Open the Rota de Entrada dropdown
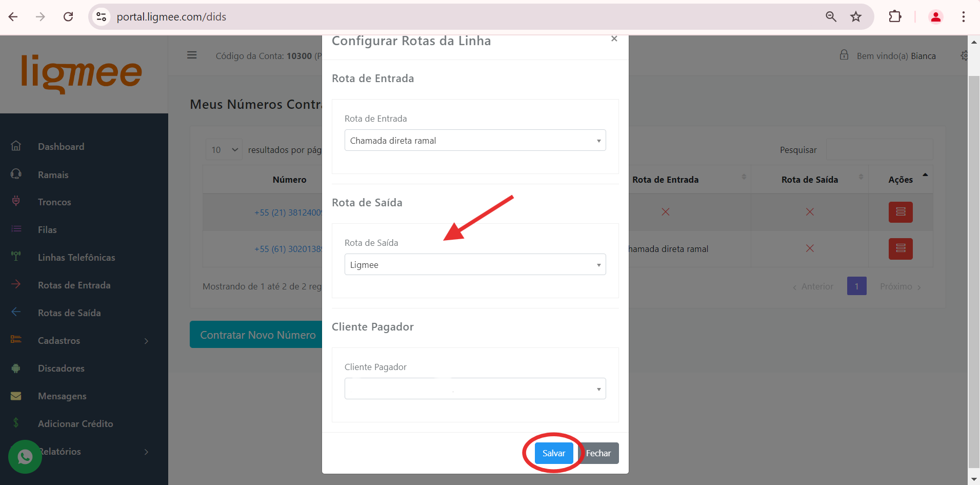980x485 pixels. [475, 140]
